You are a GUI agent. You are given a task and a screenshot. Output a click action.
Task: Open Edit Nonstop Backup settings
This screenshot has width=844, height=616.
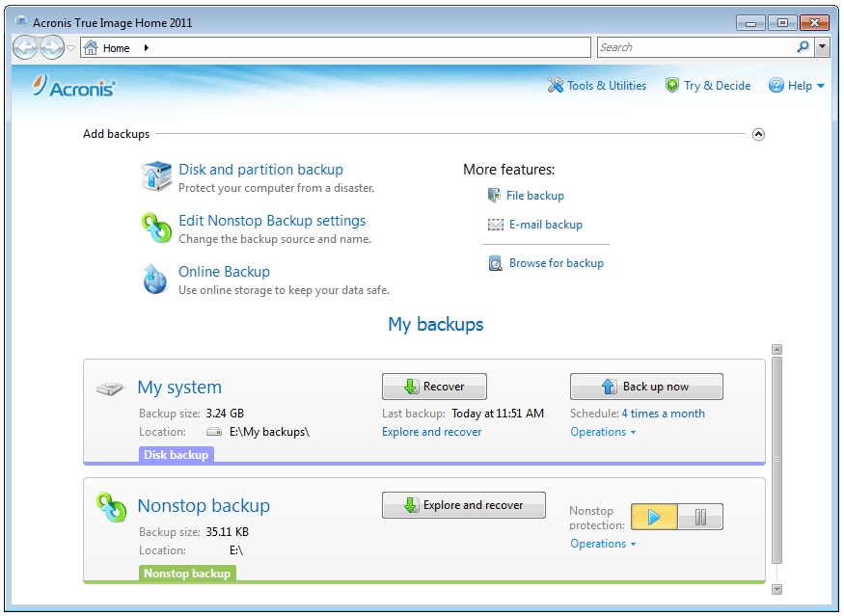pos(272,221)
